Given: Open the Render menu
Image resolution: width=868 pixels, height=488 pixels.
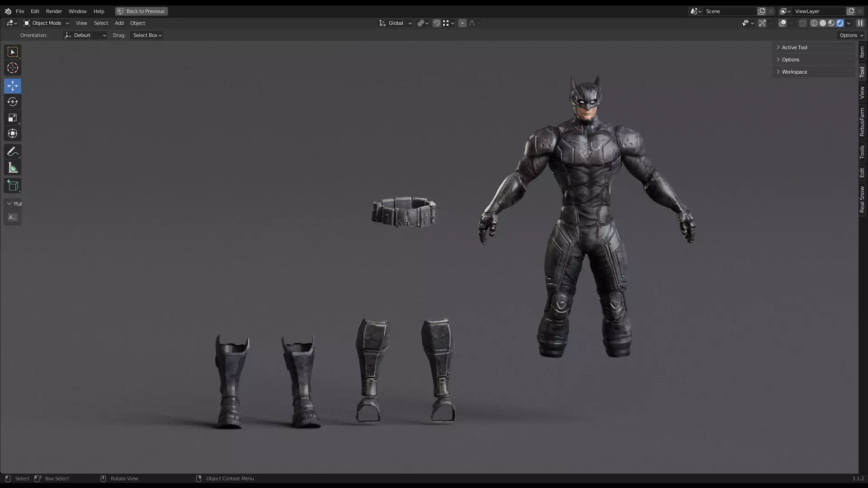Looking at the screenshot, I should 54,11.
